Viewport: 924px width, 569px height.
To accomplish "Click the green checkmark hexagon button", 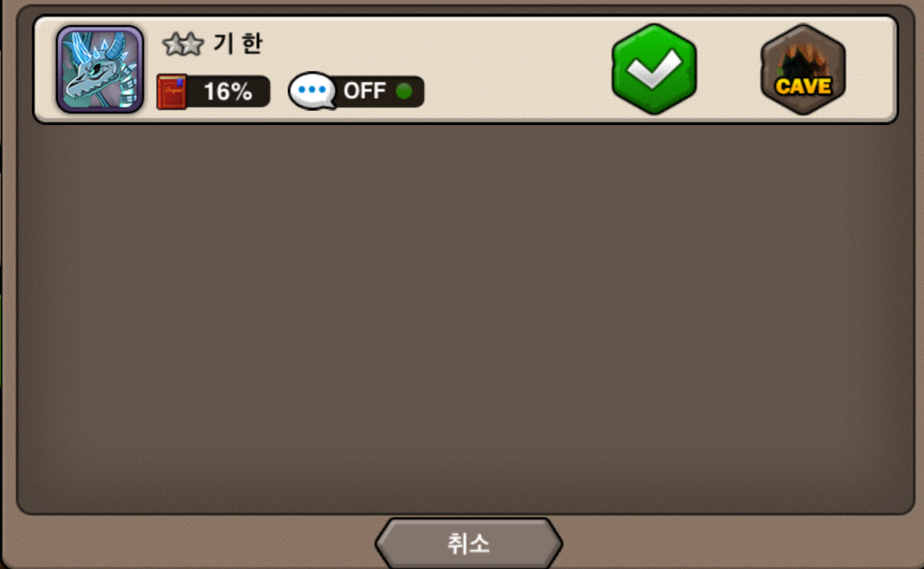I will pos(654,69).
